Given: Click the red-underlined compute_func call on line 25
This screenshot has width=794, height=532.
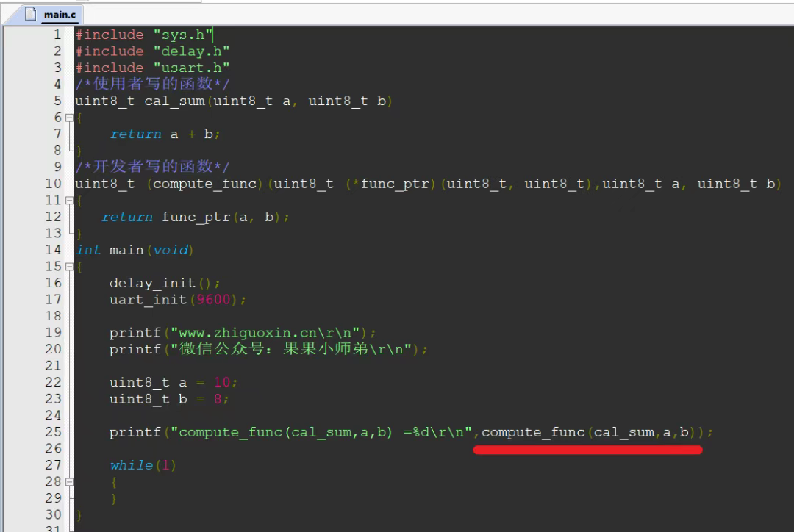Looking at the screenshot, I should coord(533,432).
